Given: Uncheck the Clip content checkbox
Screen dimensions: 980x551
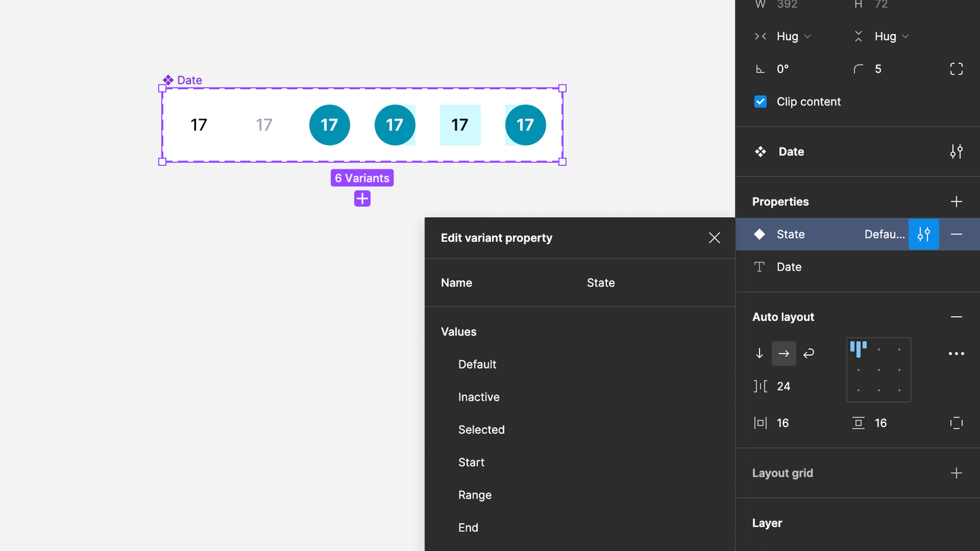Looking at the screenshot, I should click(x=760, y=101).
